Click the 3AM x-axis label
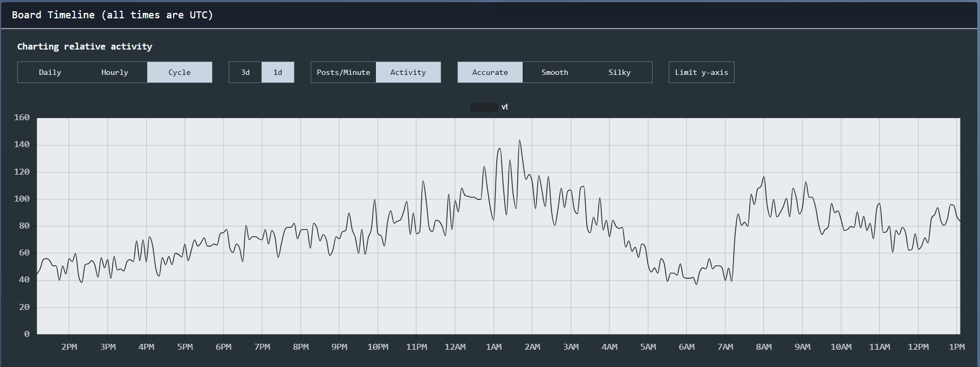 [571, 347]
